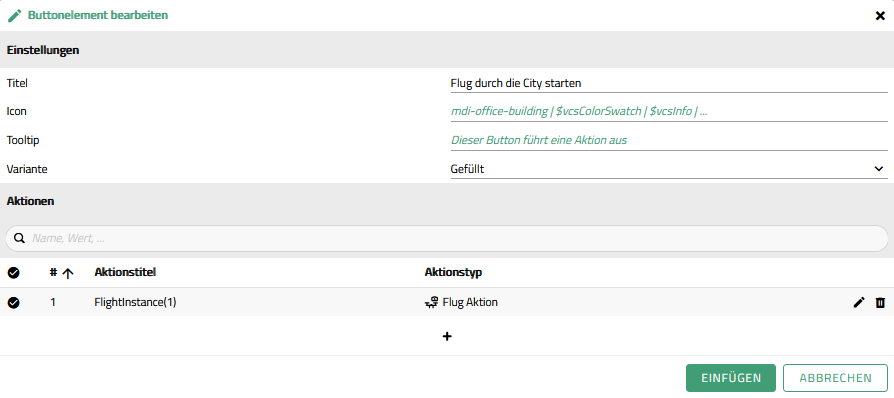Click the Aktionstyp column header
894x398 pixels.
tap(453, 273)
